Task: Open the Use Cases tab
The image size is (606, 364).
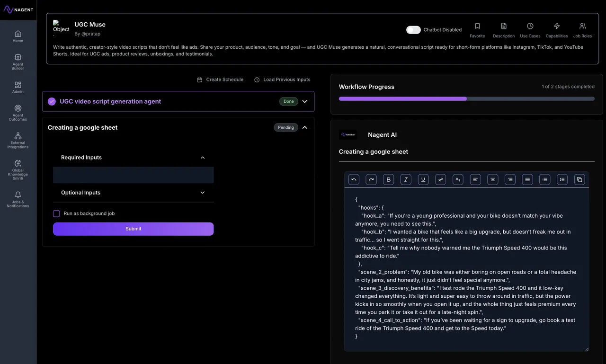Action: 530,30
